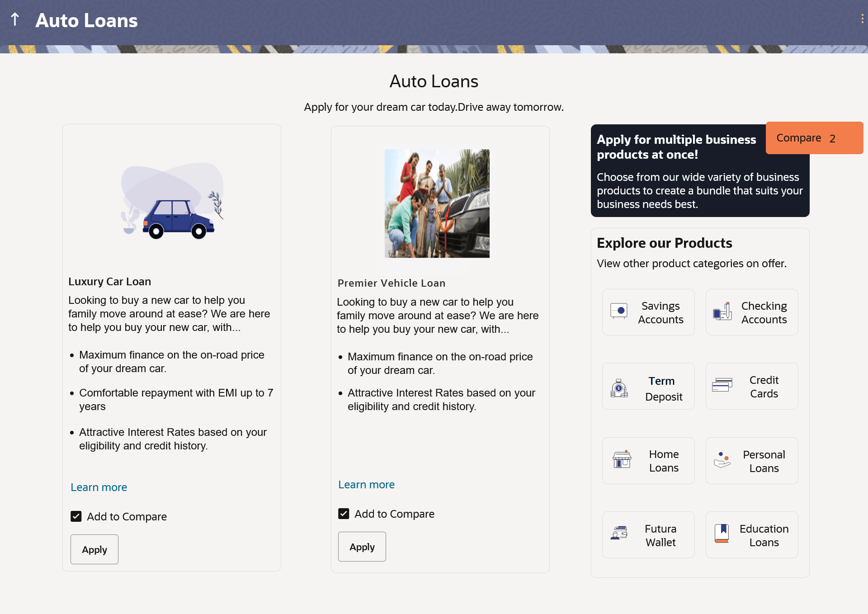Click the back arrow in the header
This screenshot has height=614, width=868.
click(15, 19)
